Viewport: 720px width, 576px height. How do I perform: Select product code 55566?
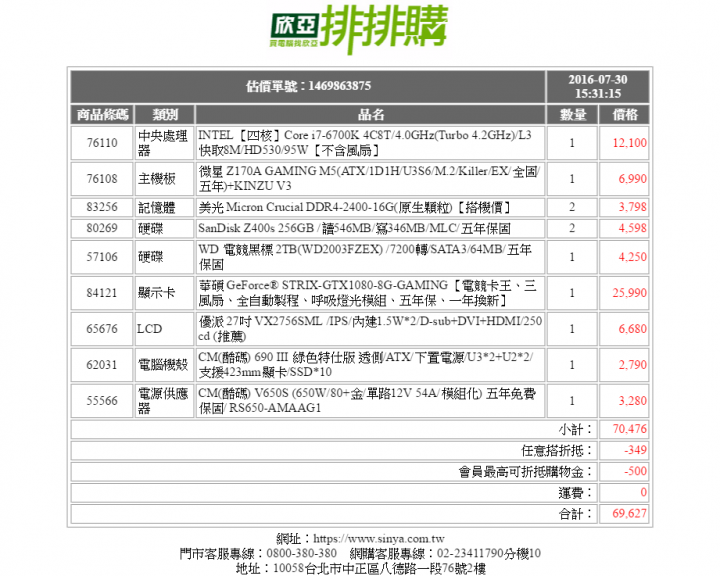[x=102, y=400]
